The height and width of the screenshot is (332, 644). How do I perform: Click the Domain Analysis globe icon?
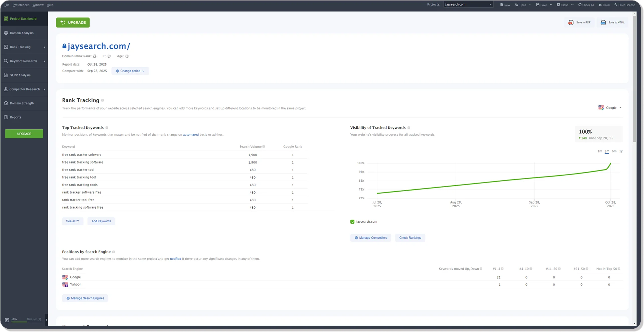tap(6, 33)
